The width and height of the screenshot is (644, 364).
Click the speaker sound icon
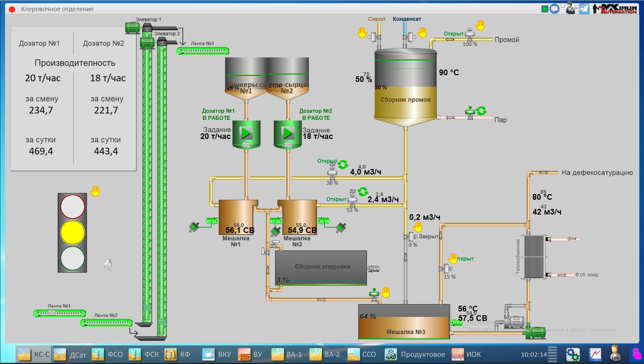coord(108,264)
